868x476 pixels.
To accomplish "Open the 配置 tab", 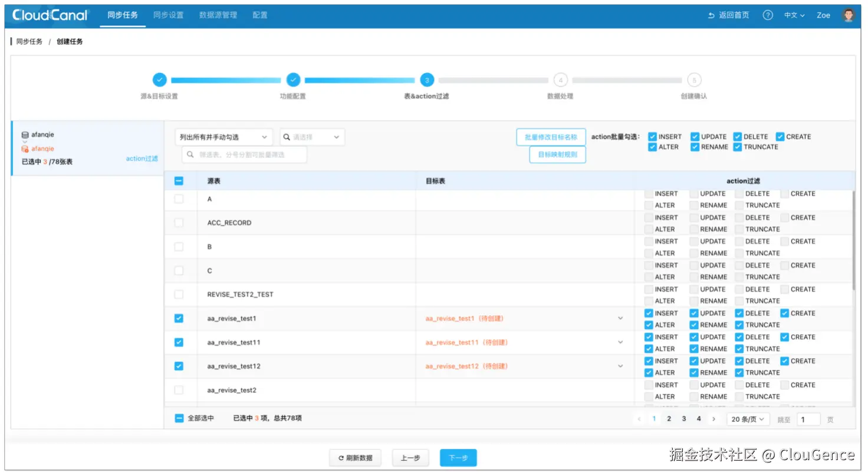I will [x=260, y=15].
